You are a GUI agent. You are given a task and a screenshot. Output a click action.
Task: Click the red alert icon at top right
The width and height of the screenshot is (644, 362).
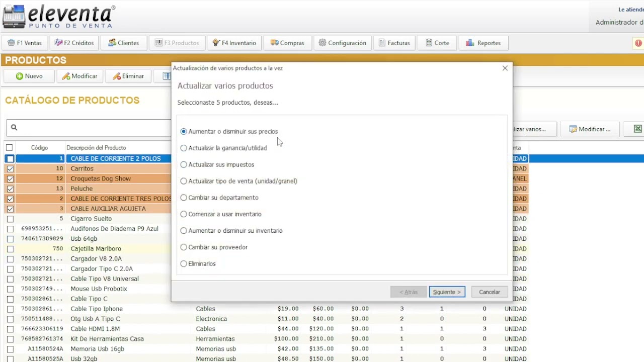(638, 43)
